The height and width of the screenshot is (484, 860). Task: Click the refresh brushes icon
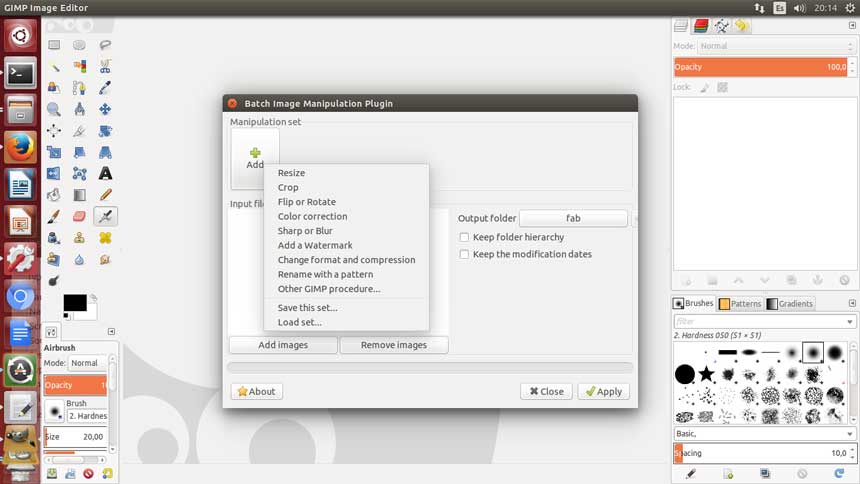pyautogui.click(x=839, y=473)
